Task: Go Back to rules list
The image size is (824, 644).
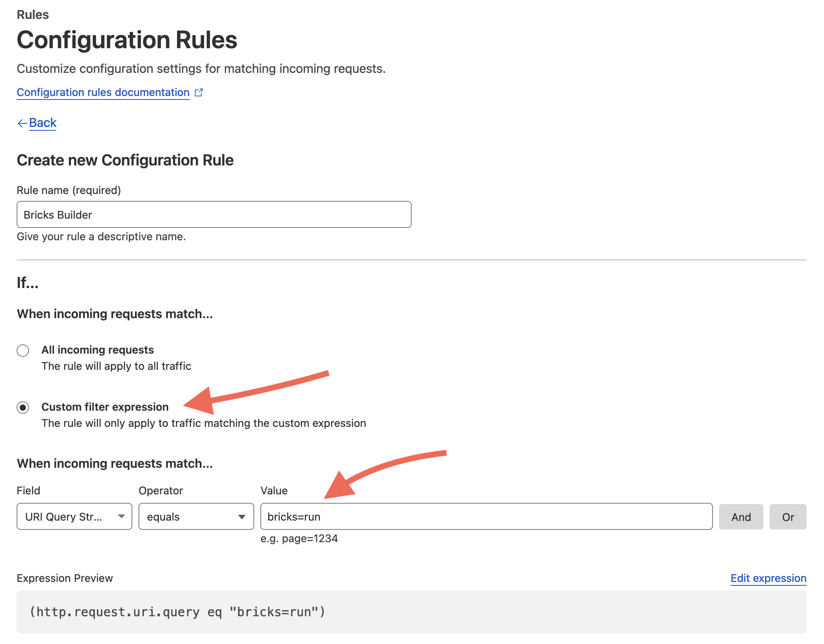Action: [x=43, y=123]
